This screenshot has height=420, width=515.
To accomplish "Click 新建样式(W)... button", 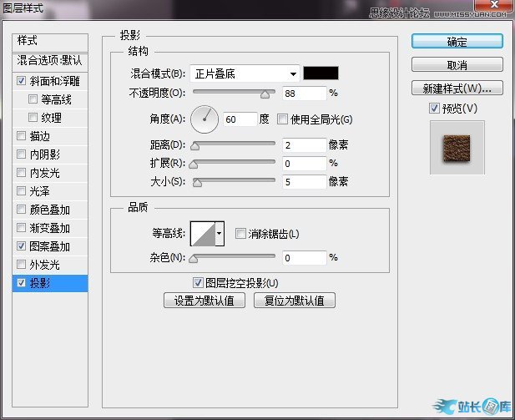I will pos(457,88).
